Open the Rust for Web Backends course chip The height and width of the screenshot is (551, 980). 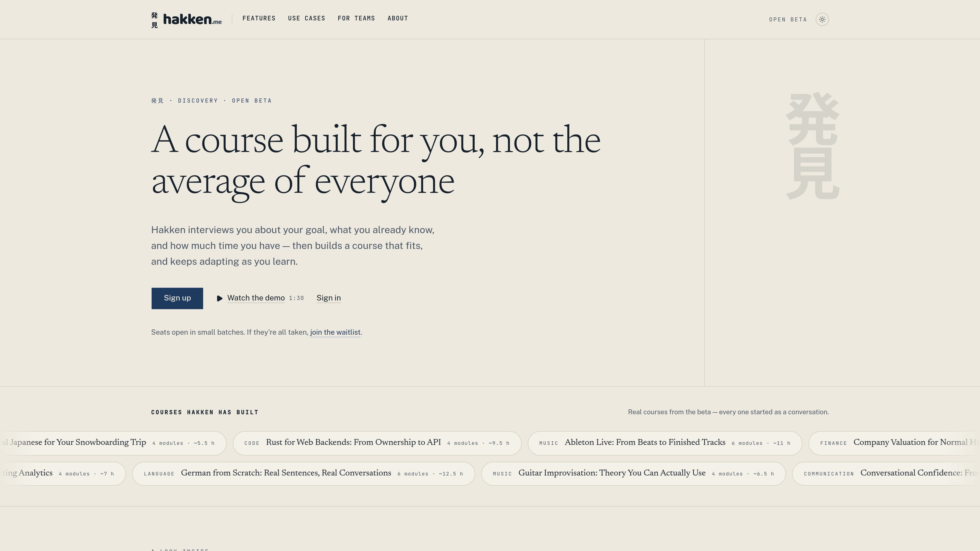click(x=377, y=443)
